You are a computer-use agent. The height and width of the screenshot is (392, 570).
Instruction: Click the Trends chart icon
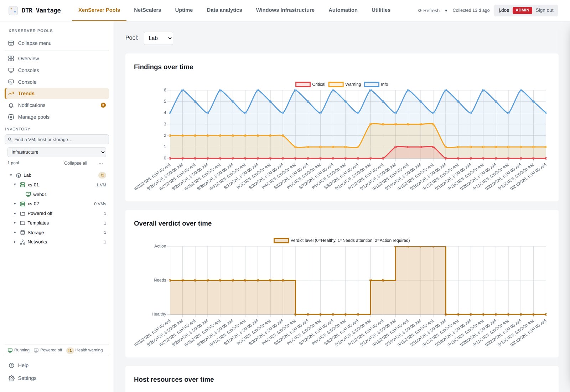[x=11, y=93]
